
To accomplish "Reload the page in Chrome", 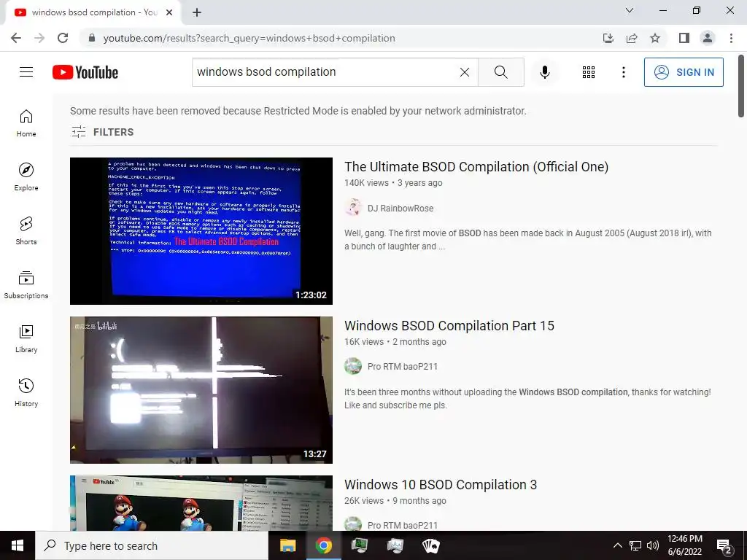I will pos(63,38).
